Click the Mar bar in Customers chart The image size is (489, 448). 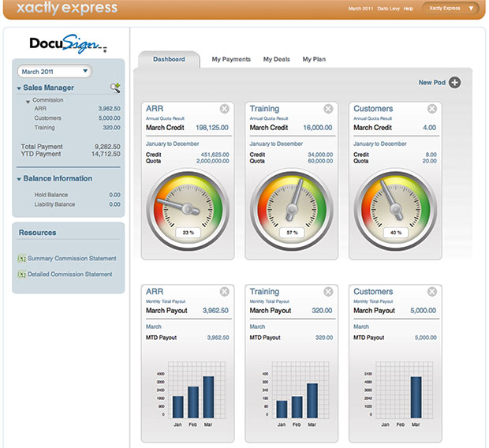pyautogui.click(x=416, y=398)
